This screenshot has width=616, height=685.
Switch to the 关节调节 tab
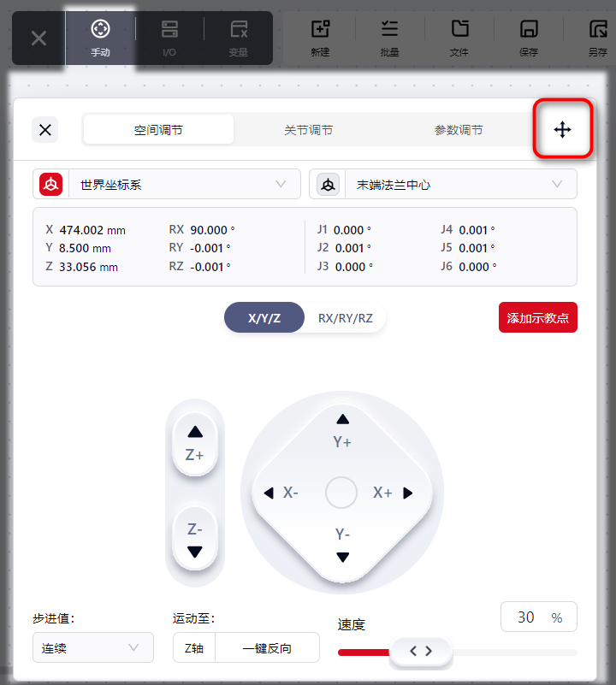point(309,130)
